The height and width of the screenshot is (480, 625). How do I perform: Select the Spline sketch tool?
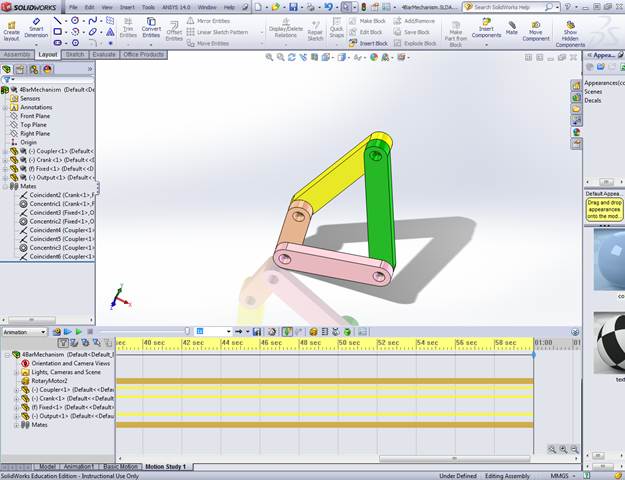92,20
